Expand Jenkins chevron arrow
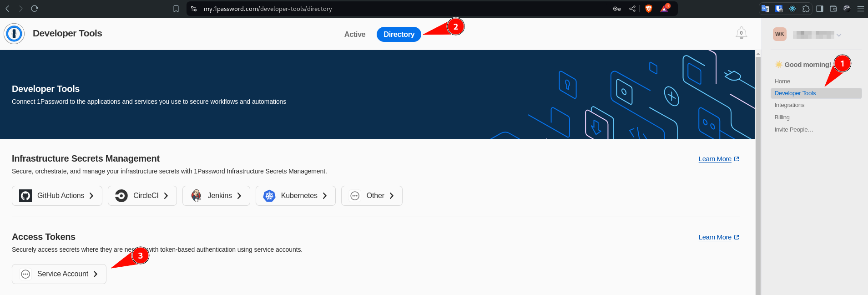The height and width of the screenshot is (295, 868). click(239, 196)
